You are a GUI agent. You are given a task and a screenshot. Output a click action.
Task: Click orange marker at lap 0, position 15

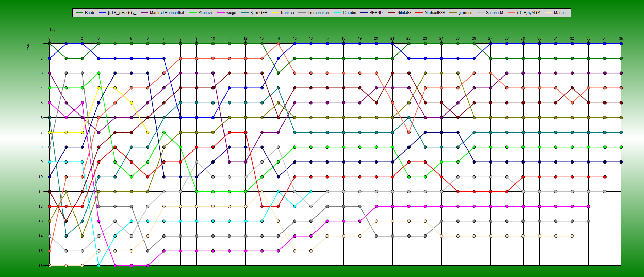[49, 251]
